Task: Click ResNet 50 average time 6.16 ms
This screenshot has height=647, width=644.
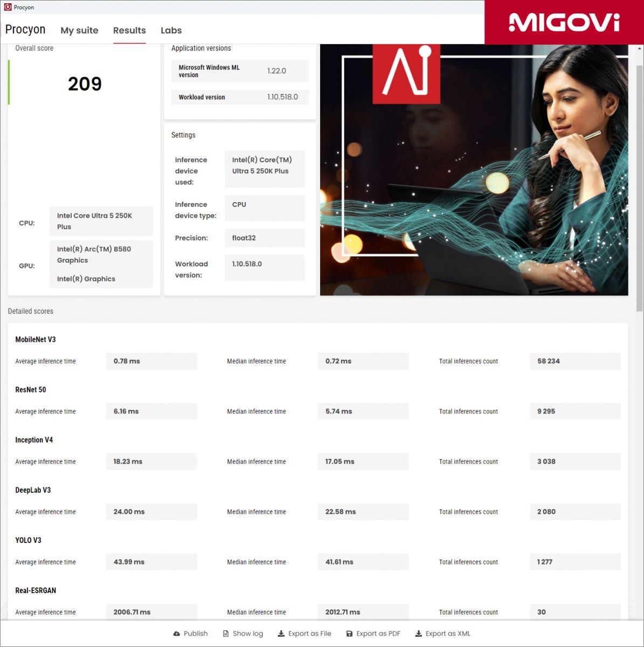Action: pos(151,411)
